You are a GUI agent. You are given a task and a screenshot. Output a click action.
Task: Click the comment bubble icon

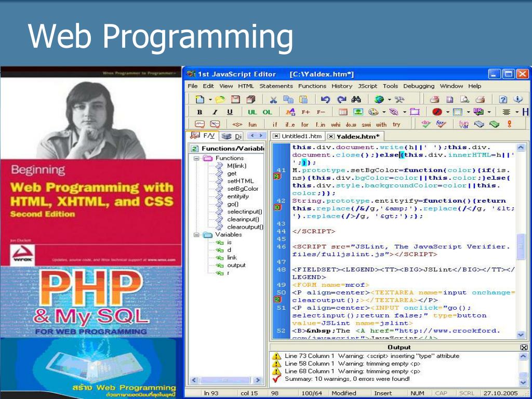pyautogui.click(x=200, y=125)
